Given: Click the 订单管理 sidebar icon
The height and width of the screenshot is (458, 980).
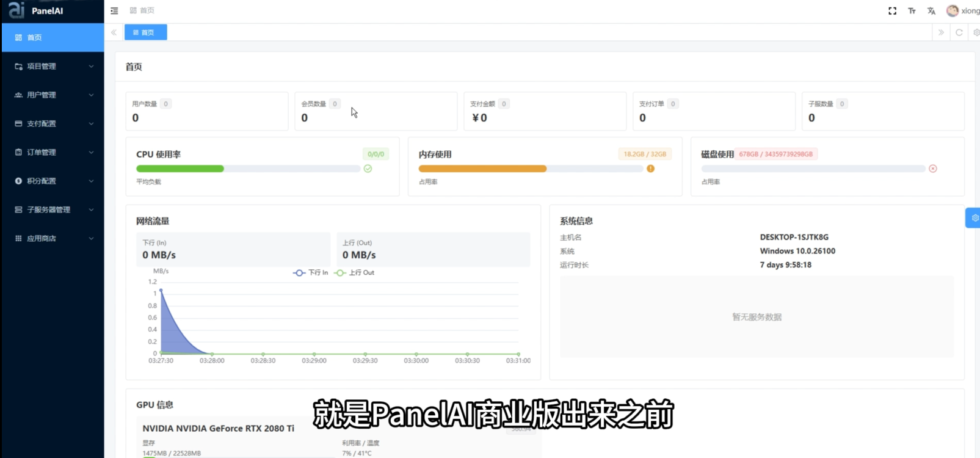Looking at the screenshot, I should (18, 152).
